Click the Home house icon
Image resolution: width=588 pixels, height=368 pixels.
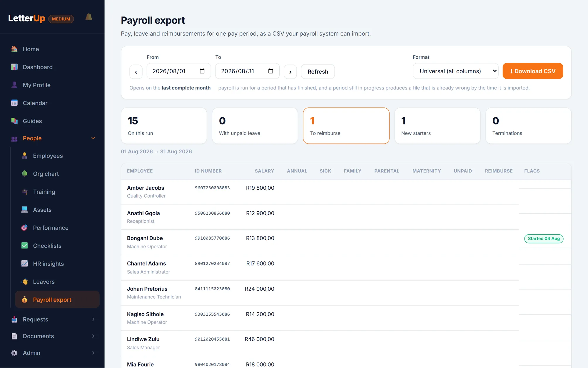(x=14, y=49)
